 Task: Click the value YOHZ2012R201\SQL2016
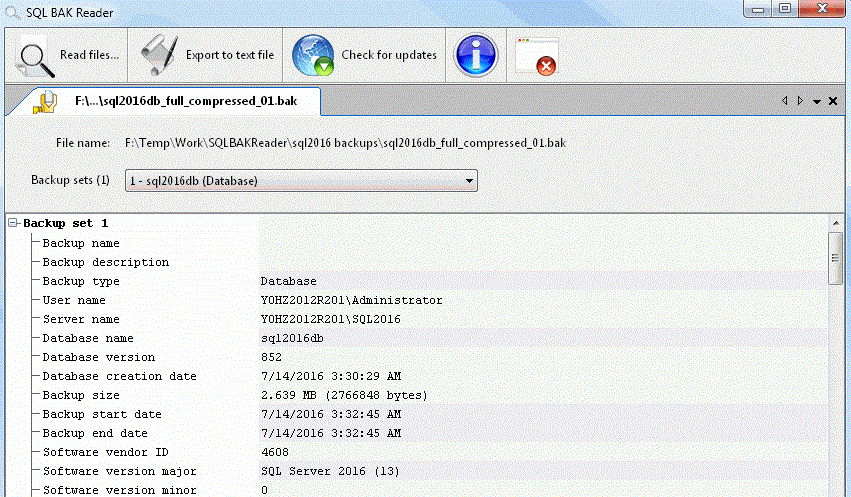point(331,319)
